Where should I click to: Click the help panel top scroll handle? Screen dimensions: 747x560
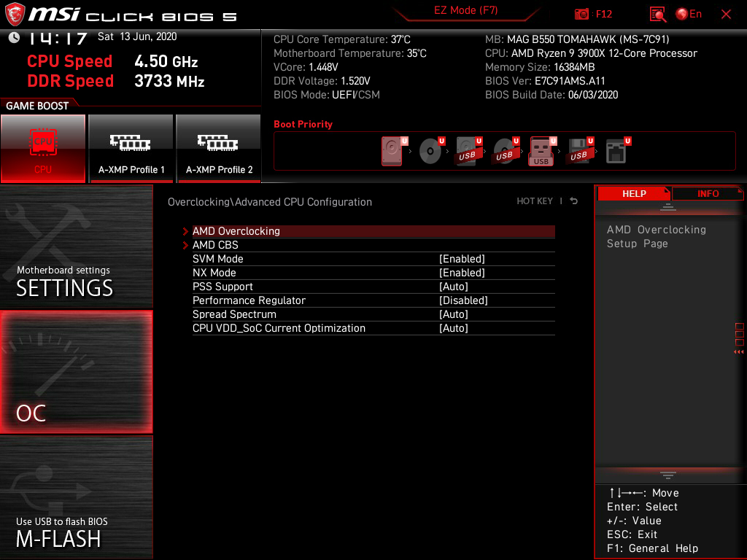coord(668,206)
